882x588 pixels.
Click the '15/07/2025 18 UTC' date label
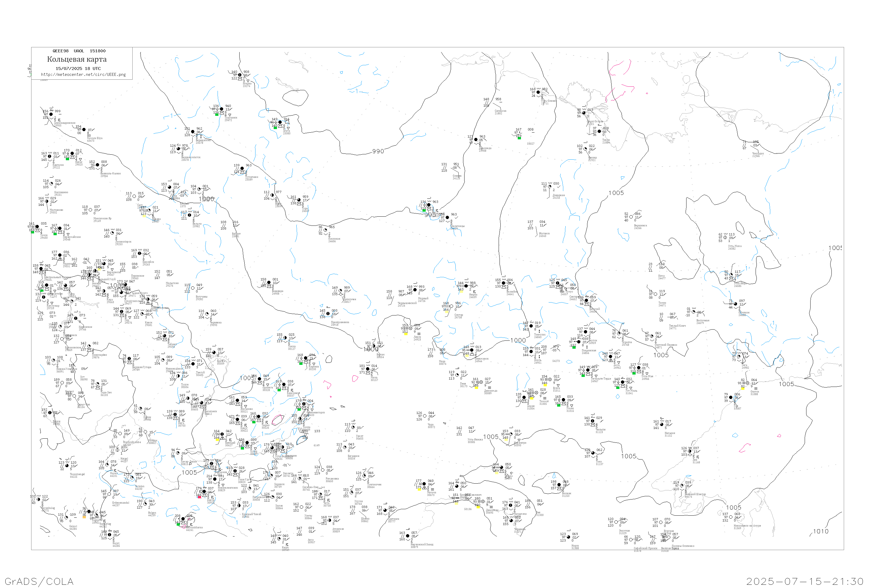[x=78, y=69]
